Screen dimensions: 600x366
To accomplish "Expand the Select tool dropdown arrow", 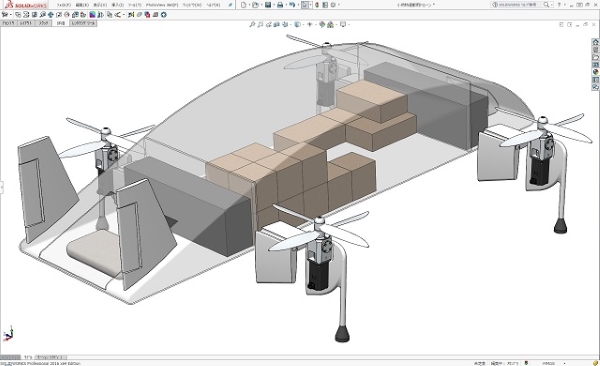I will click(310, 5).
